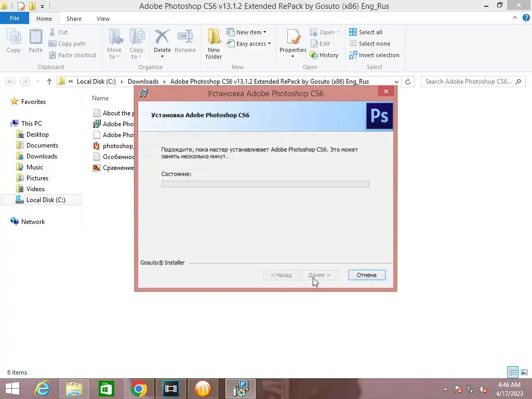Open Explorer help icon
The width and height of the screenshot is (532, 399).
[x=526, y=18]
